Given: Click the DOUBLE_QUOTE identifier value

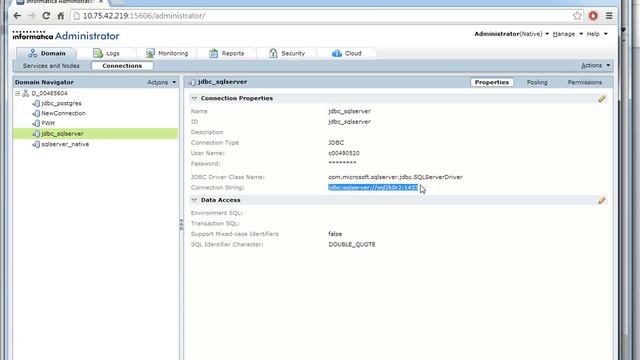Looking at the screenshot, I should [x=351, y=244].
